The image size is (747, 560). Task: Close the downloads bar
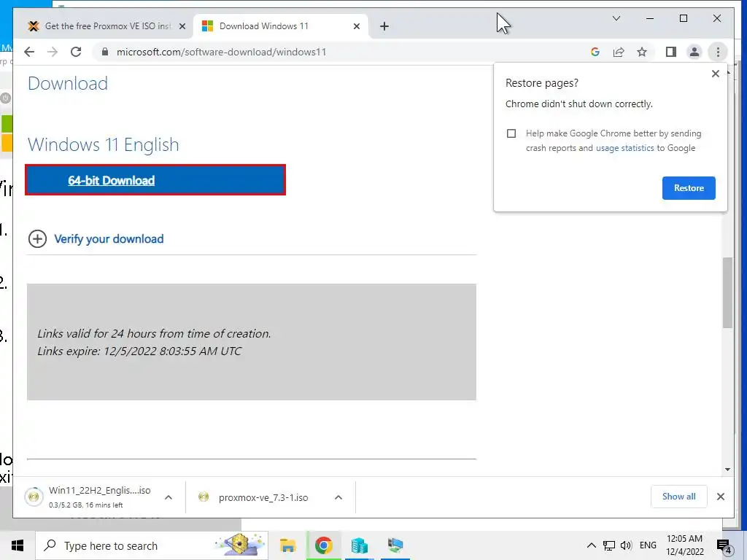click(x=720, y=497)
